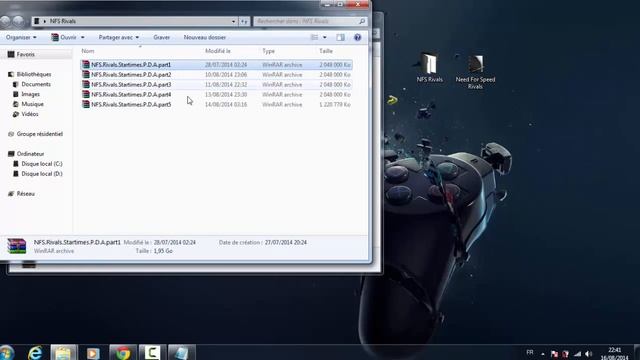Open the Organiser menu
The width and height of the screenshot is (640, 360).
point(21,37)
